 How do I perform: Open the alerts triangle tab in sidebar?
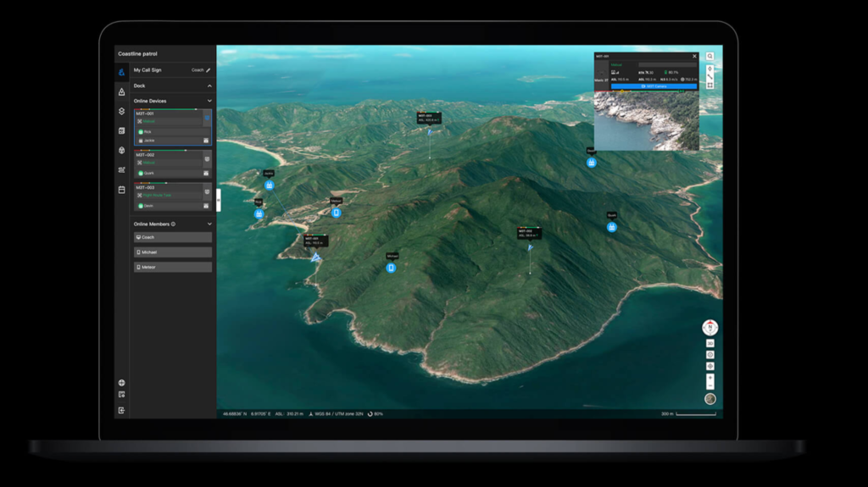coord(121,91)
